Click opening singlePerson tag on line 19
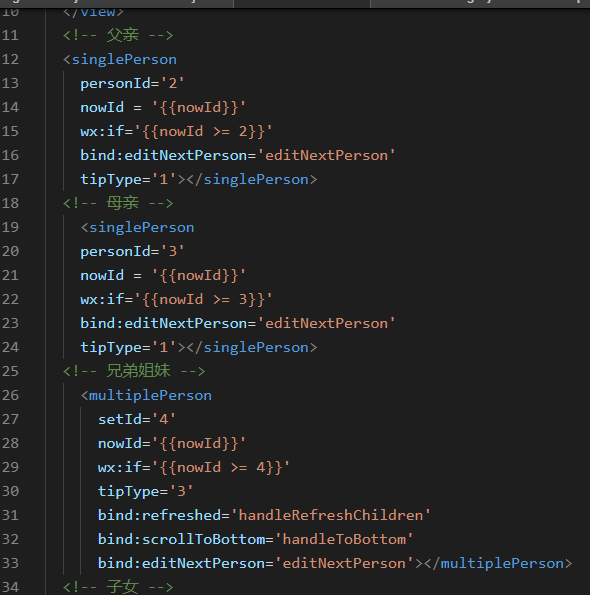The width and height of the screenshot is (590, 595). coord(137,228)
